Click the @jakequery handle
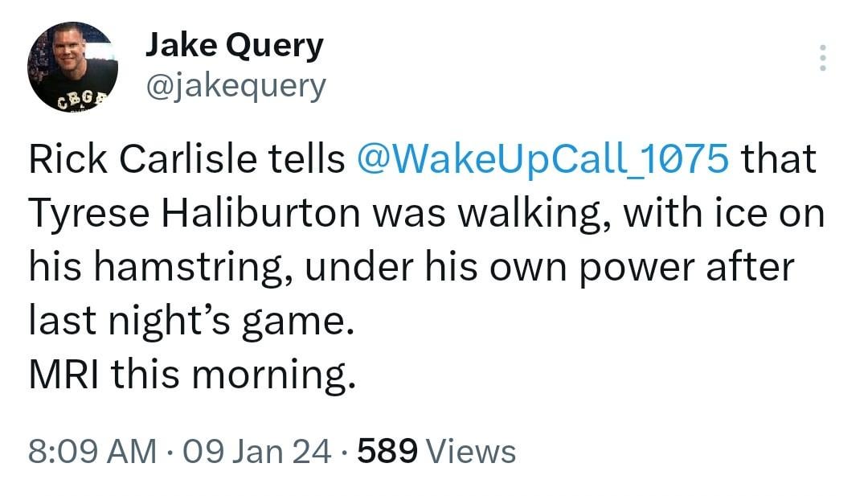Viewport: 868px width, 496px height. tap(235, 84)
